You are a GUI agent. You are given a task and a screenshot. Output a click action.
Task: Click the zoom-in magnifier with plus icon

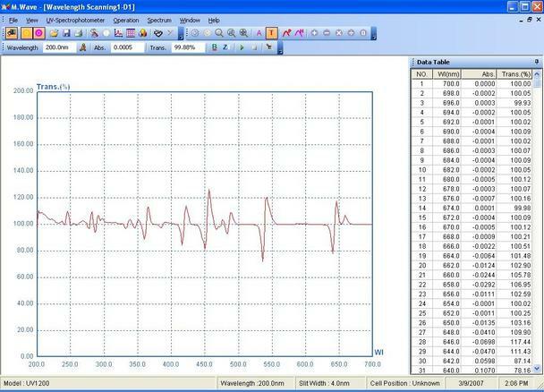[x=231, y=33]
